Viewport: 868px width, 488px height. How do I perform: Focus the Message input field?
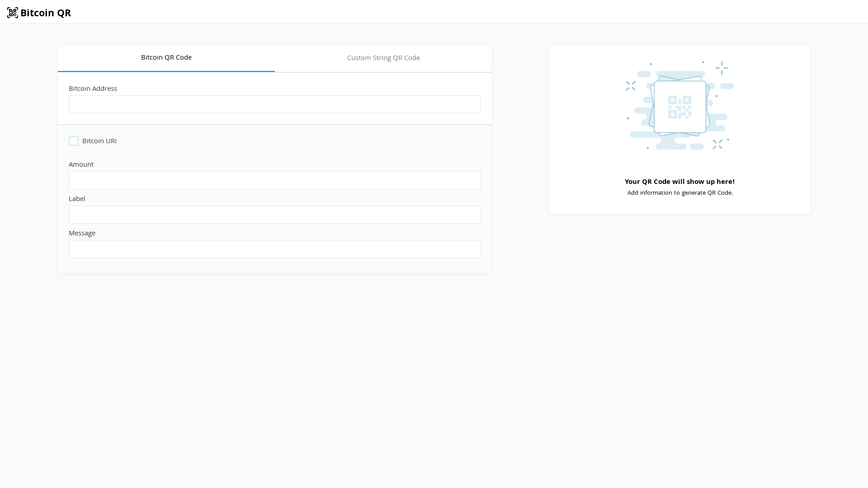(x=275, y=249)
